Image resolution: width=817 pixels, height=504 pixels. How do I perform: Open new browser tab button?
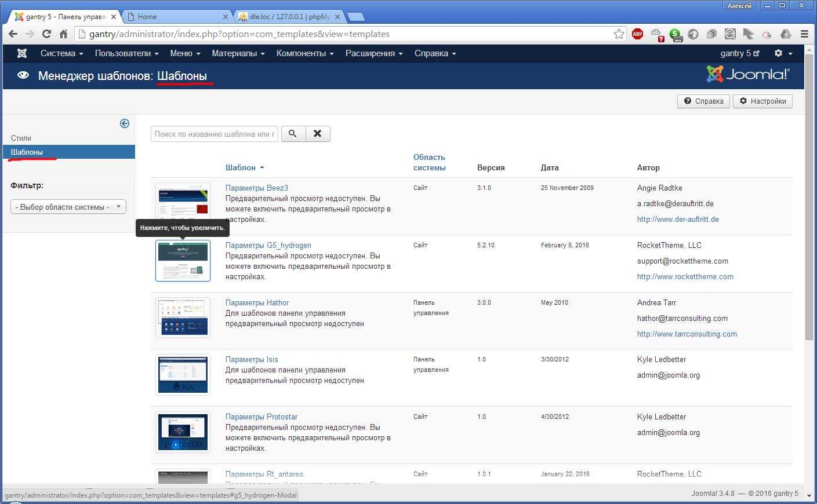tap(355, 17)
